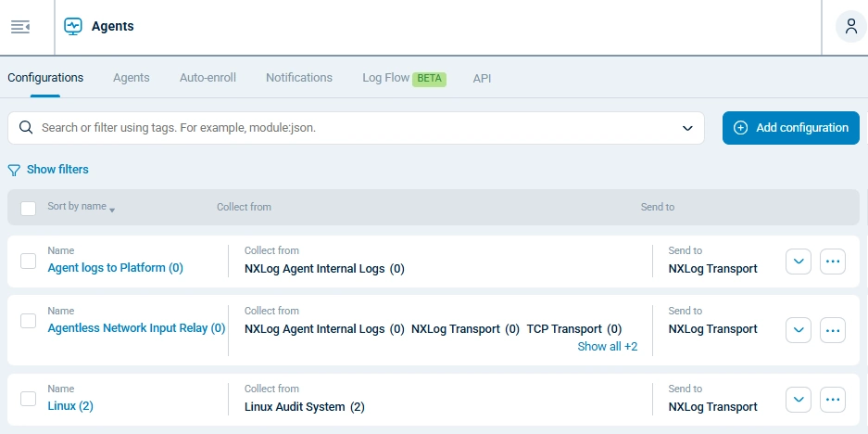Open the search field dropdown arrow
This screenshot has height=434, width=868.
click(687, 128)
